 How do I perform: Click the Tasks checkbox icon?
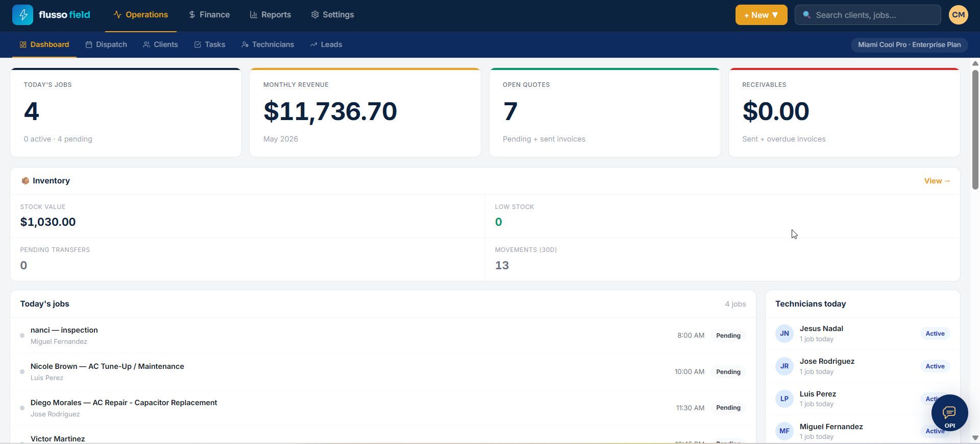198,44
